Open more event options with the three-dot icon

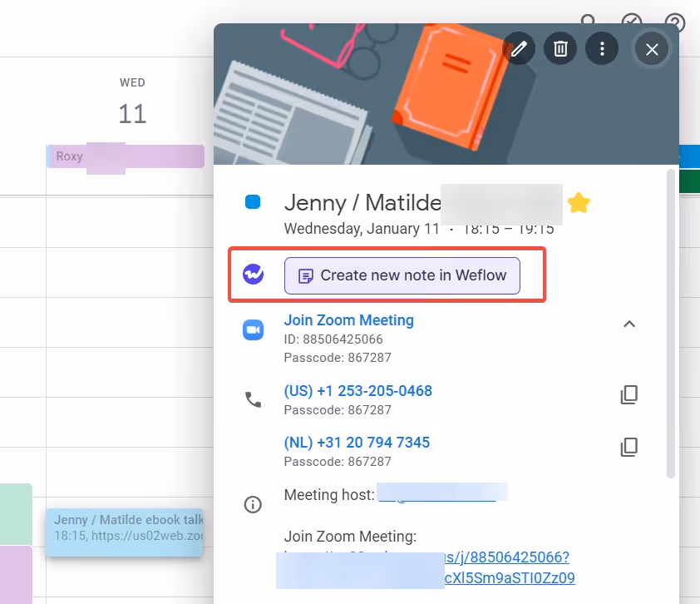point(602,48)
